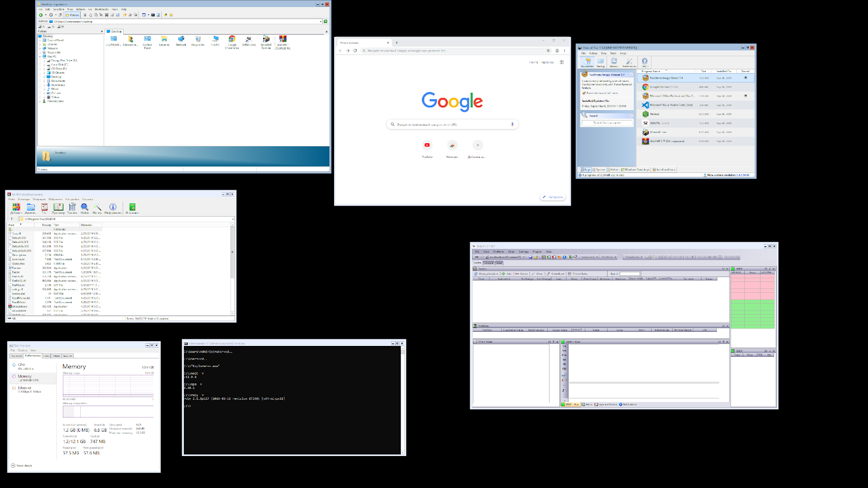
Task: Open the Google apps grid icon
Action: [x=561, y=62]
